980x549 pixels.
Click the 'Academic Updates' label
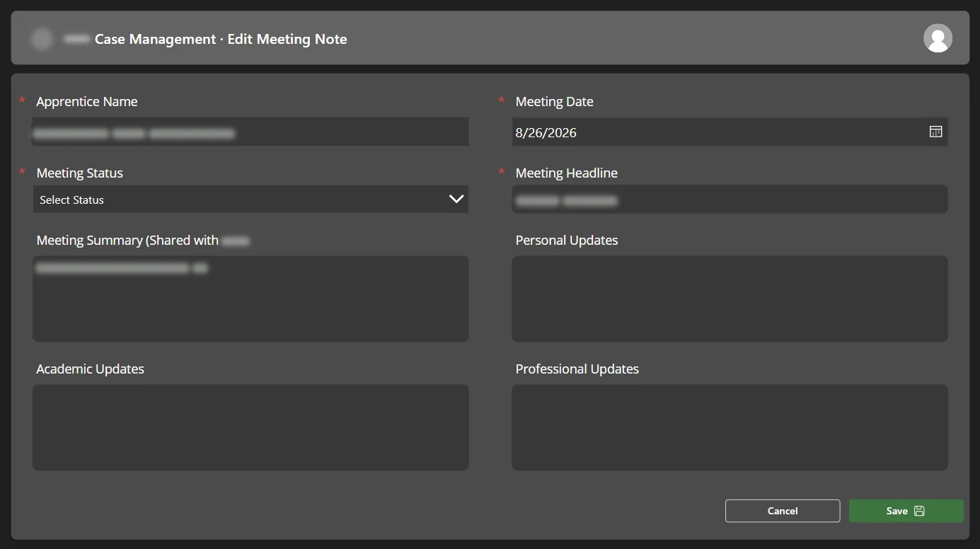coord(91,369)
